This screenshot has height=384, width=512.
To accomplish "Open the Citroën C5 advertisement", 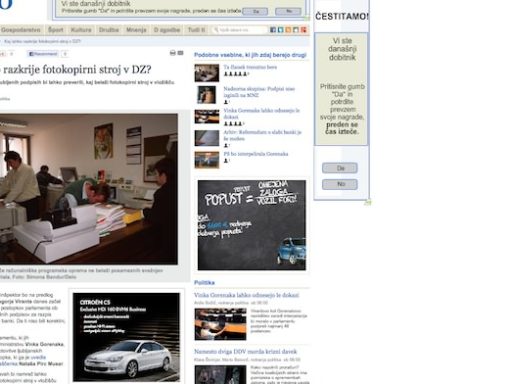I will click(x=126, y=337).
